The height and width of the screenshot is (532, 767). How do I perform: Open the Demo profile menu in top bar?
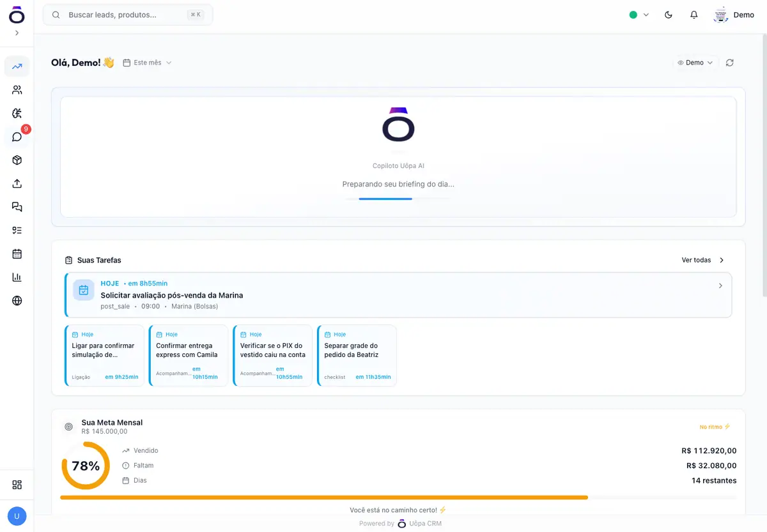pos(734,15)
